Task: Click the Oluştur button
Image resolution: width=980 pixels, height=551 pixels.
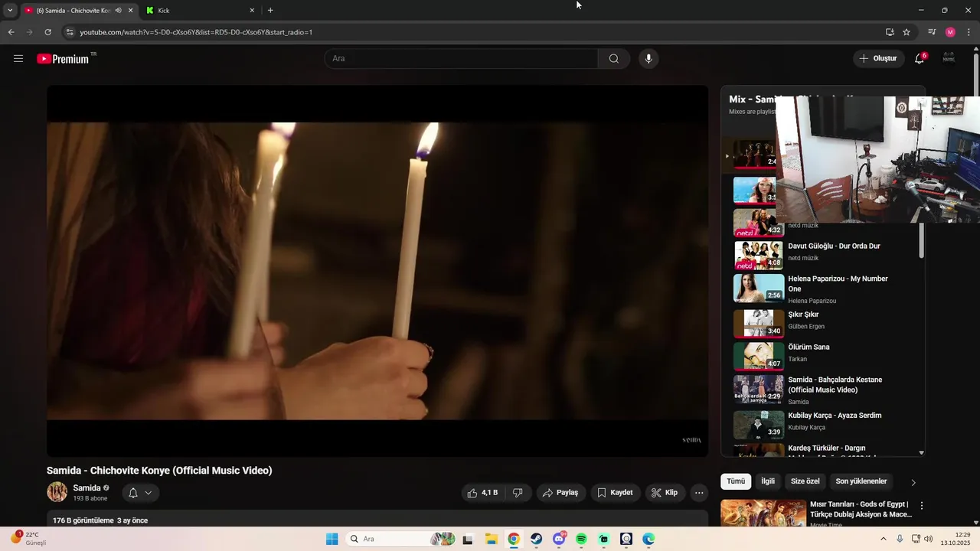Action: coord(877,58)
